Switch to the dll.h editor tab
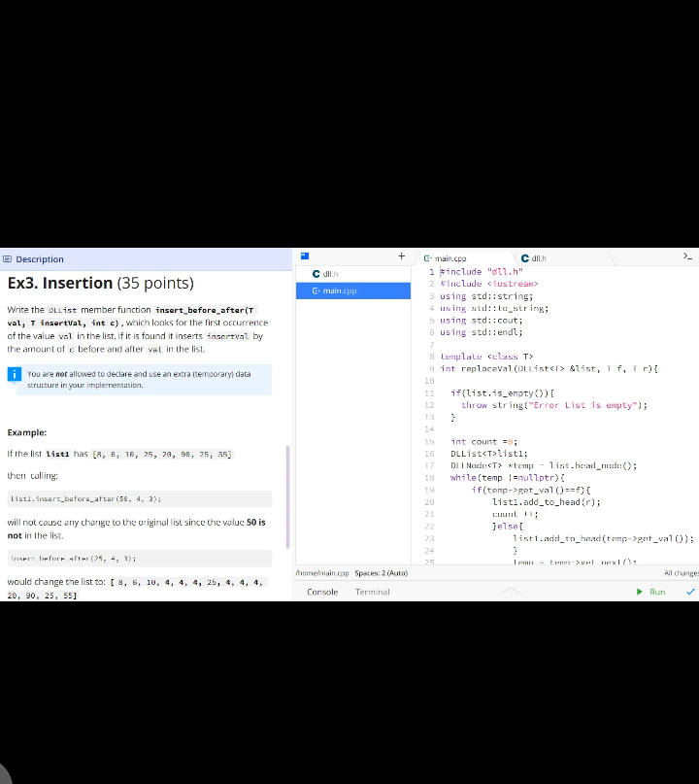This screenshot has height=784, width=699. 534,258
